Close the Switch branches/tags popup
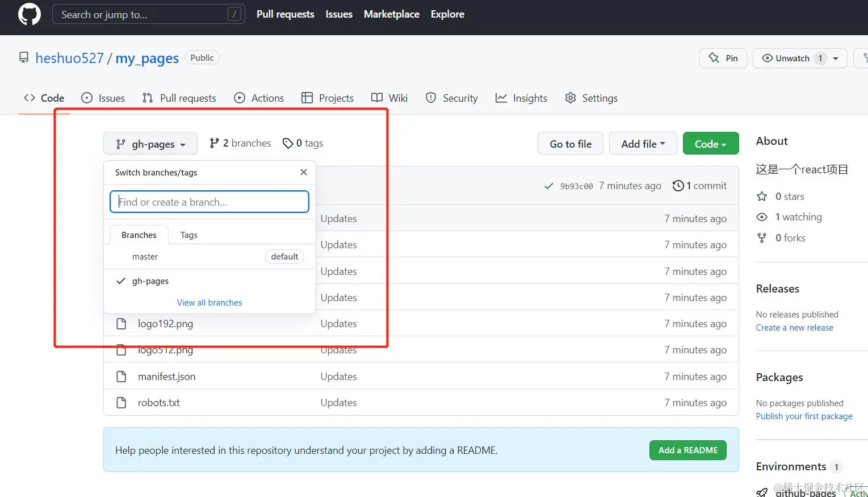 (304, 172)
